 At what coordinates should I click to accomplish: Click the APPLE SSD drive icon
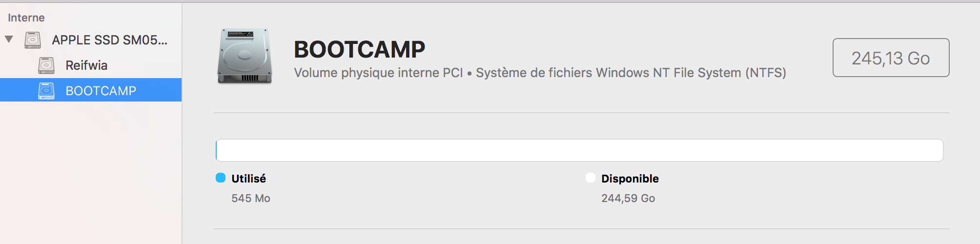click(x=33, y=40)
